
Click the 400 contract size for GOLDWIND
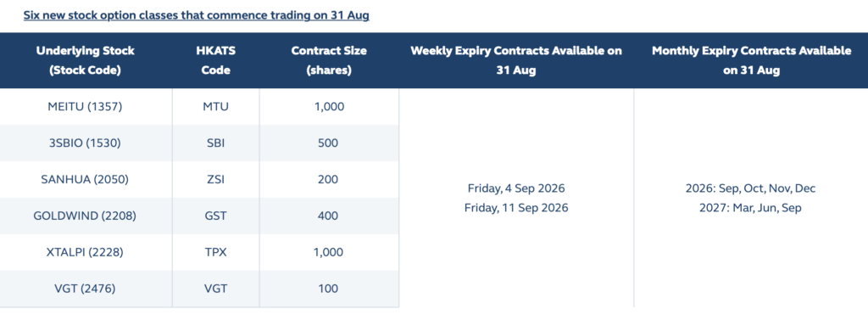click(329, 216)
